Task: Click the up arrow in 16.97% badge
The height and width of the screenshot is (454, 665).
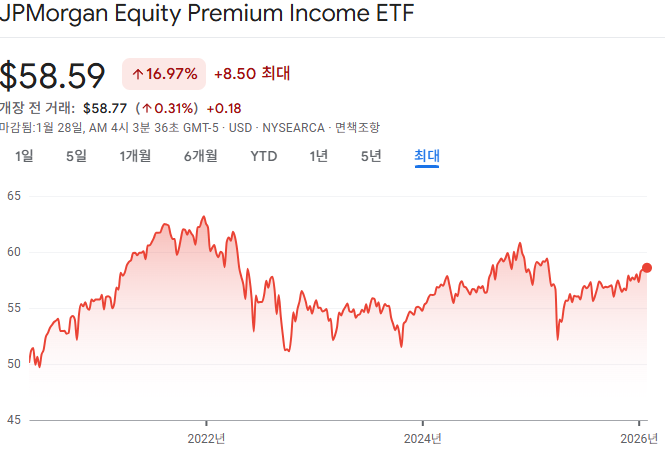Action: (x=137, y=74)
